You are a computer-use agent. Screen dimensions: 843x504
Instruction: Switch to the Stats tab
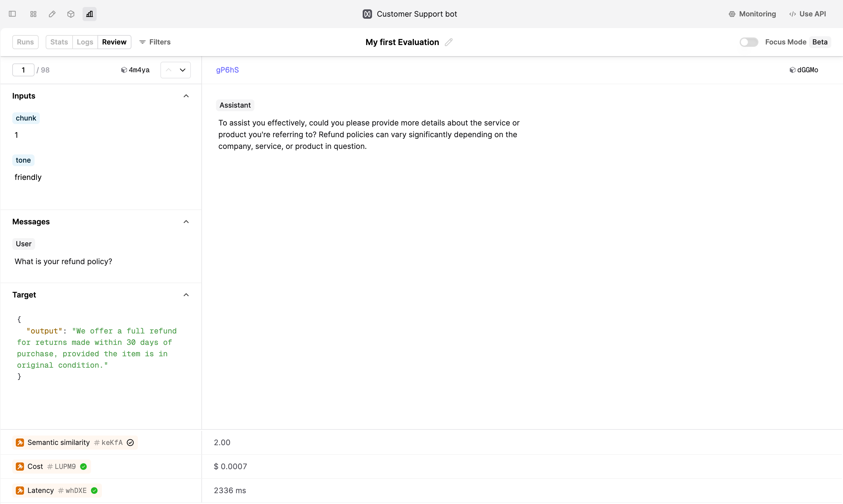point(59,42)
